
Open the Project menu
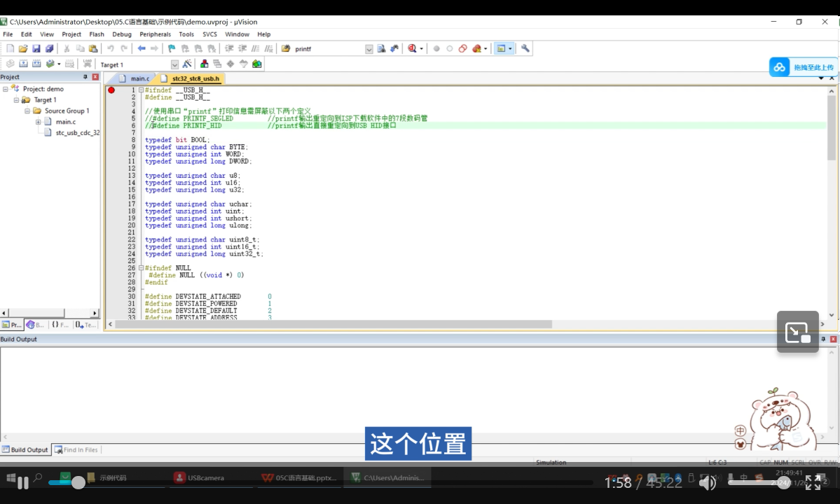pyautogui.click(x=71, y=34)
